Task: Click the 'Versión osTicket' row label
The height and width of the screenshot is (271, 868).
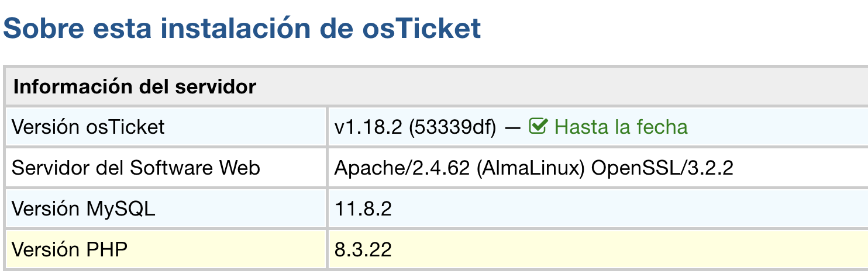Action: 88,127
